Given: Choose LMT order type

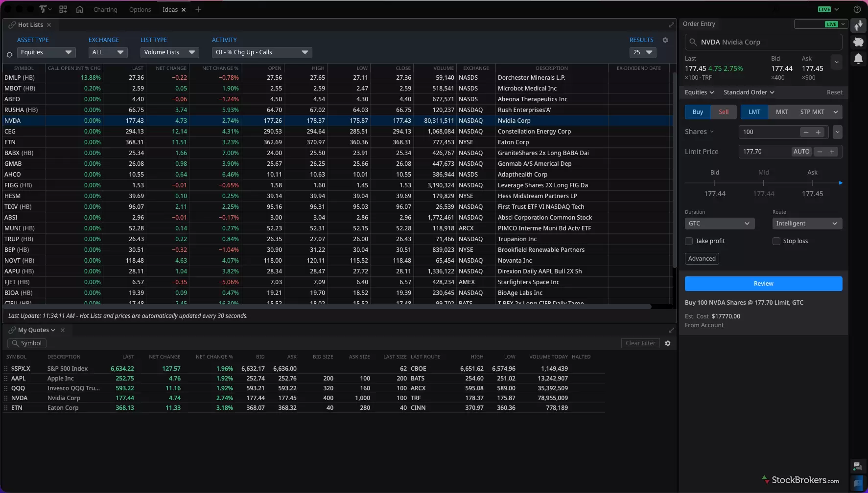Looking at the screenshot, I should coord(754,112).
